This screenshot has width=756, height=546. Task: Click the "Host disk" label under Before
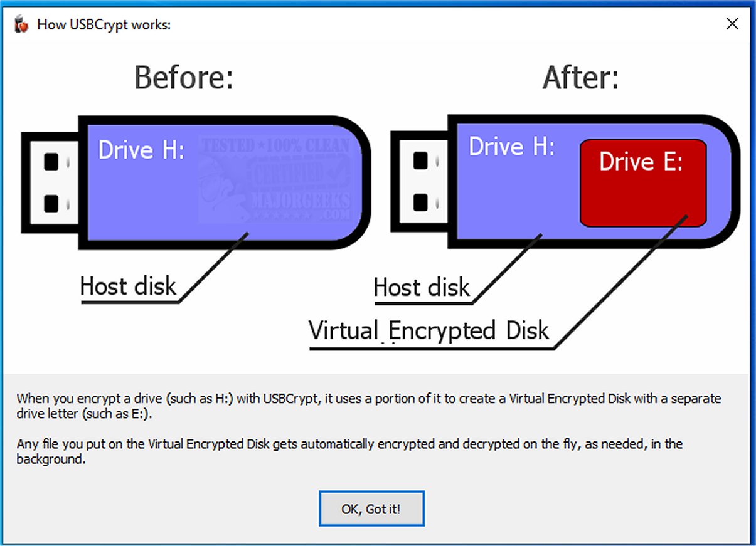click(128, 287)
